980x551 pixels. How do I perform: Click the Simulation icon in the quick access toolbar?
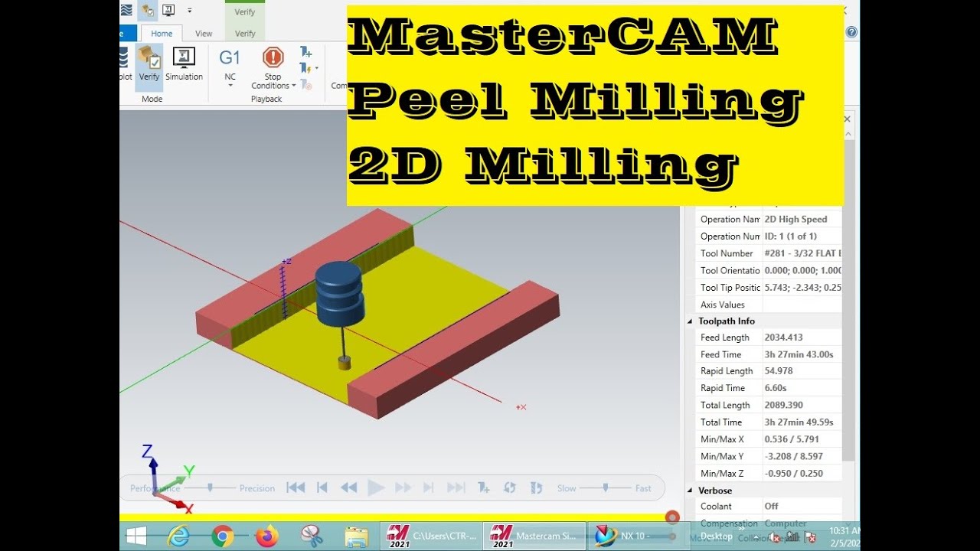pos(168,10)
